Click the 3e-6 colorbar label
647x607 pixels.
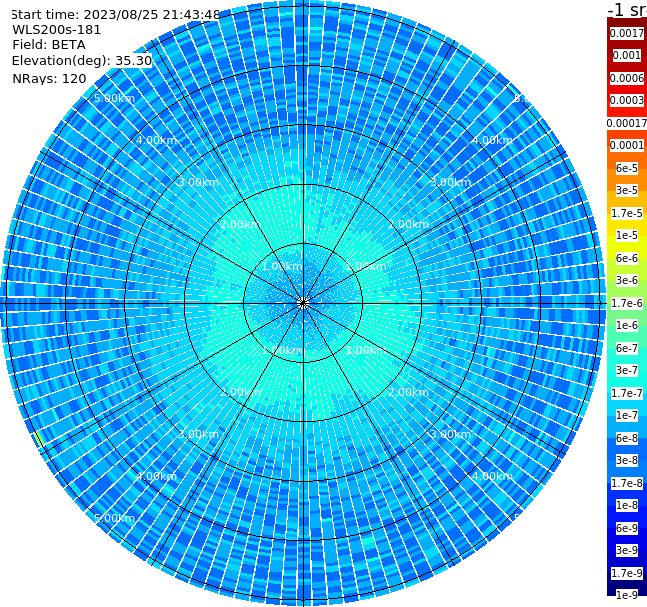627,280
